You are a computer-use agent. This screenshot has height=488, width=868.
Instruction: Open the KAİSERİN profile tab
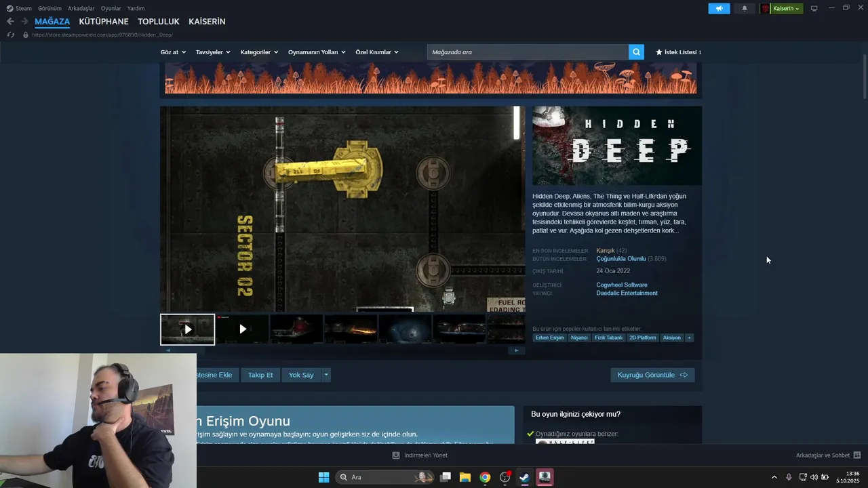pyautogui.click(x=207, y=22)
